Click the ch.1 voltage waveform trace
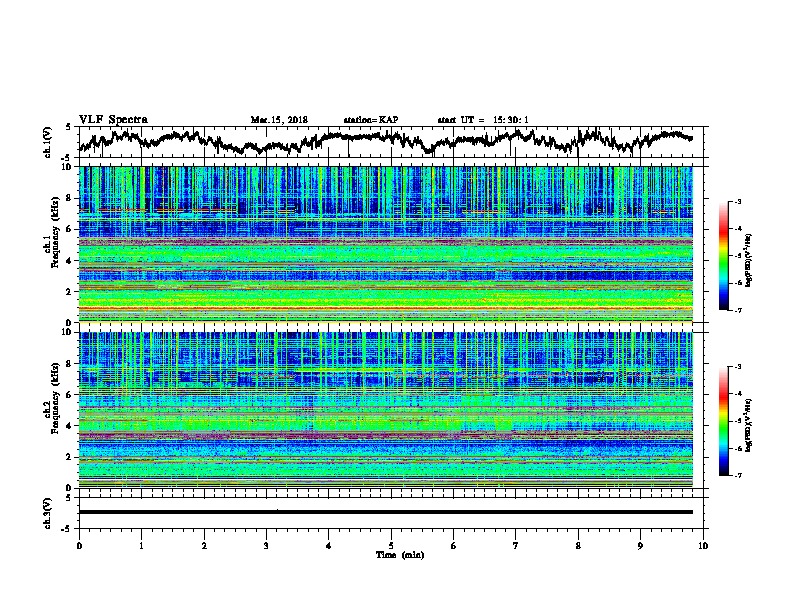The image size is (792, 612). (385, 141)
